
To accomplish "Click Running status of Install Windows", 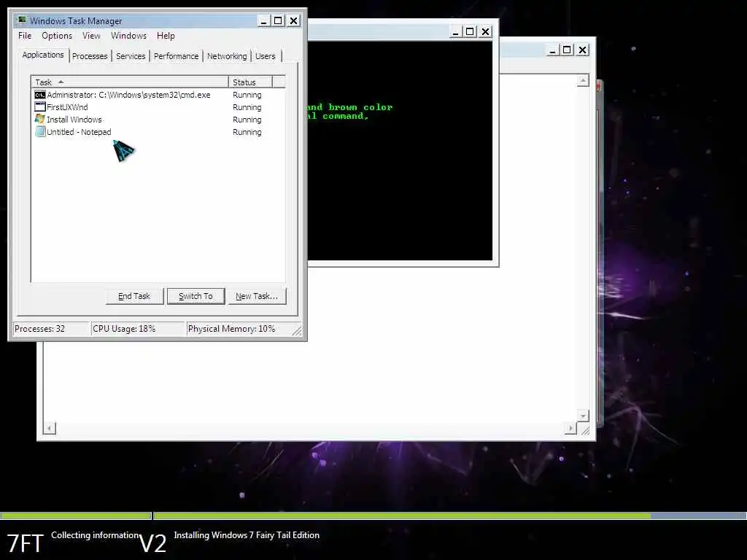I will pyautogui.click(x=247, y=120).
